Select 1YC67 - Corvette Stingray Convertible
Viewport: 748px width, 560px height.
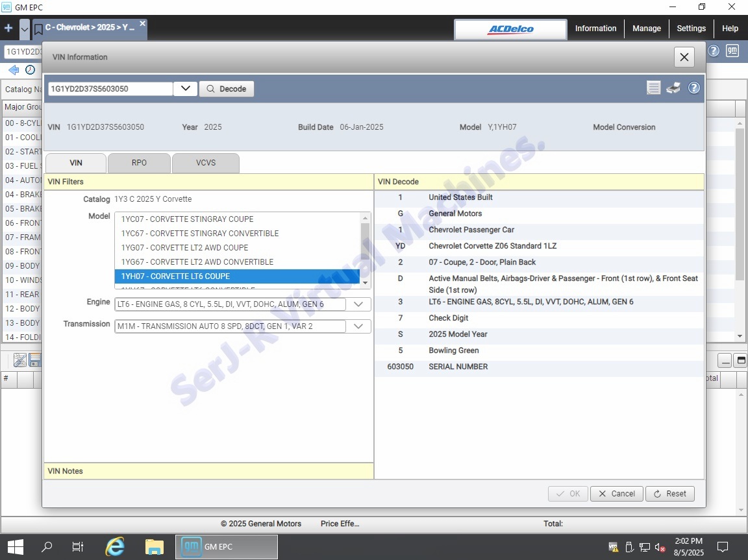pyautogui.click(x=237, y=234)
